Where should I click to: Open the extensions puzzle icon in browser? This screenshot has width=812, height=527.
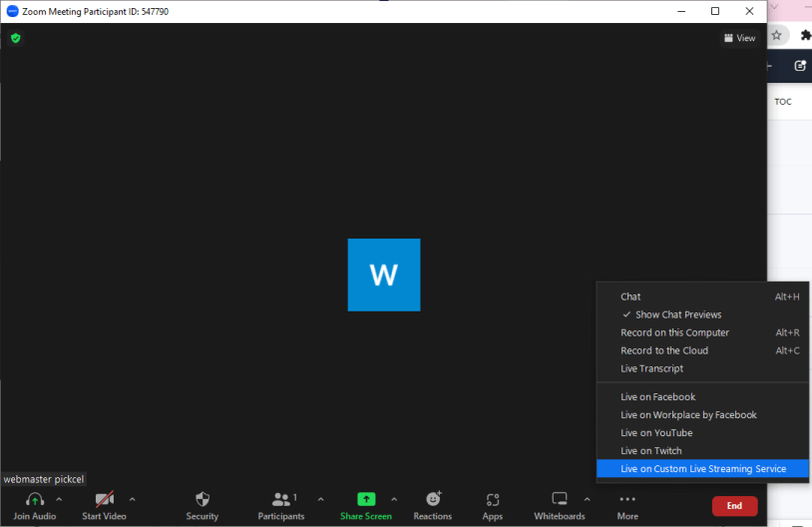(x=806, y=35)
